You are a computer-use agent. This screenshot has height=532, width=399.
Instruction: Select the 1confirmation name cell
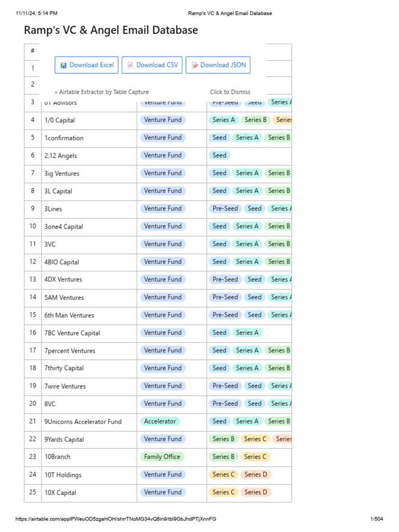coord(64,138)
